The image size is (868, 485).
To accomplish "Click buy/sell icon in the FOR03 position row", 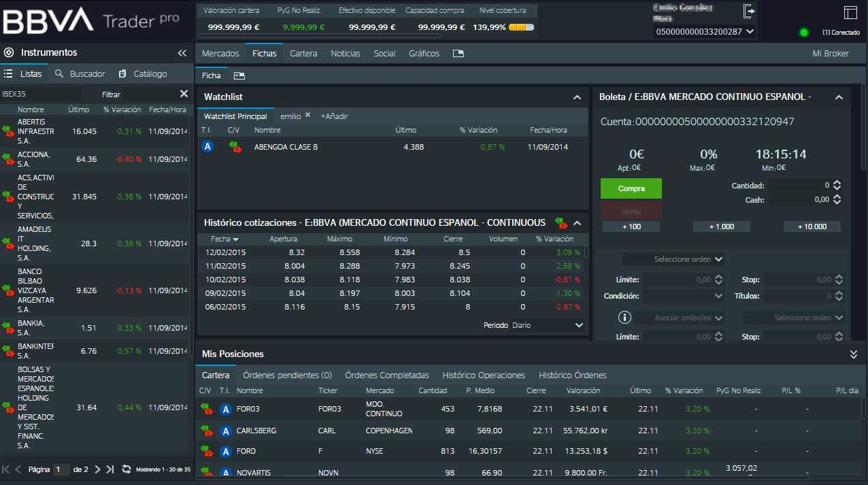I will pyautogui.click(x=205, y=409).
